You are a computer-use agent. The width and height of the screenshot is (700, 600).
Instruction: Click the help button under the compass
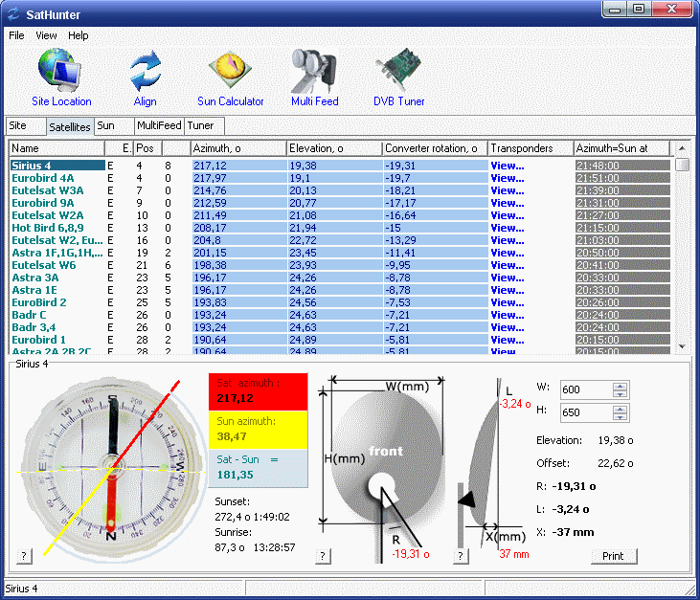pos(24,556)
